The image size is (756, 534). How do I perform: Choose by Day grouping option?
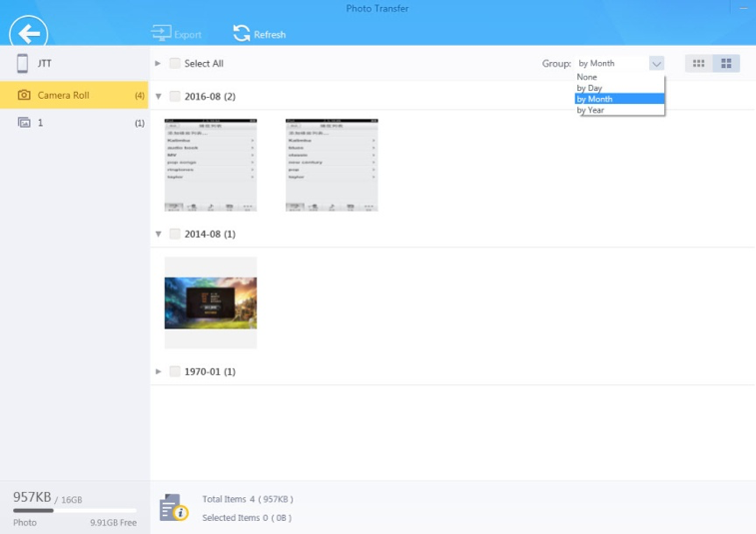[x=619, y=88]
